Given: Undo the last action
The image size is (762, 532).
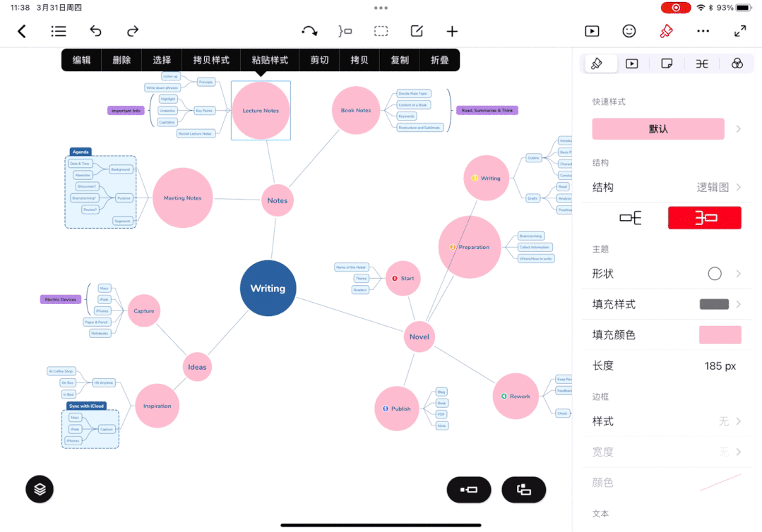Looking at the screenshot, I should pos(95,31).
